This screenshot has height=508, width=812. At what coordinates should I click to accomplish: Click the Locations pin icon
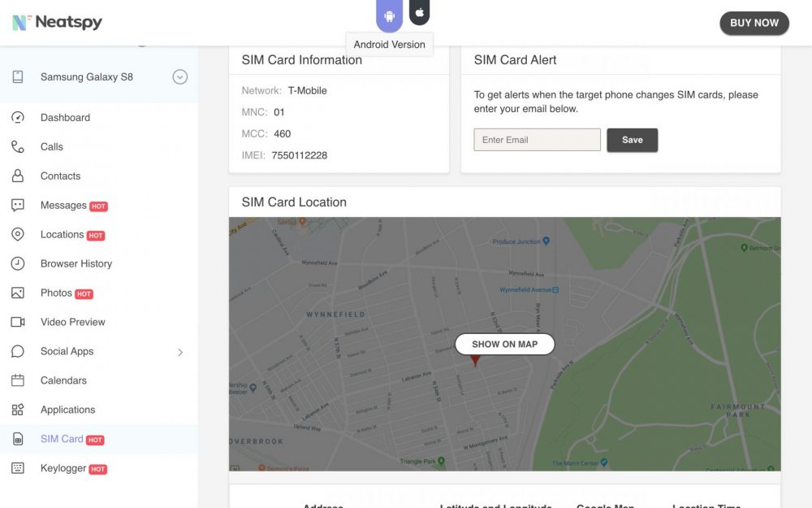click(18, 234)
